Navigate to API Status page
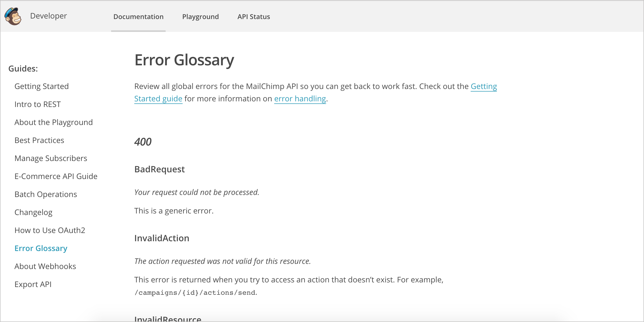 253,17
